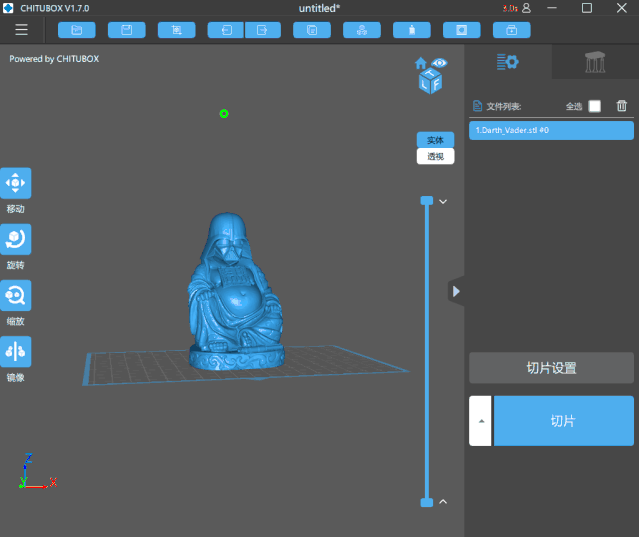Click the undo arrow toolbar button
The height and width of the screenshot is (537, 639).
tap(226, 30)
